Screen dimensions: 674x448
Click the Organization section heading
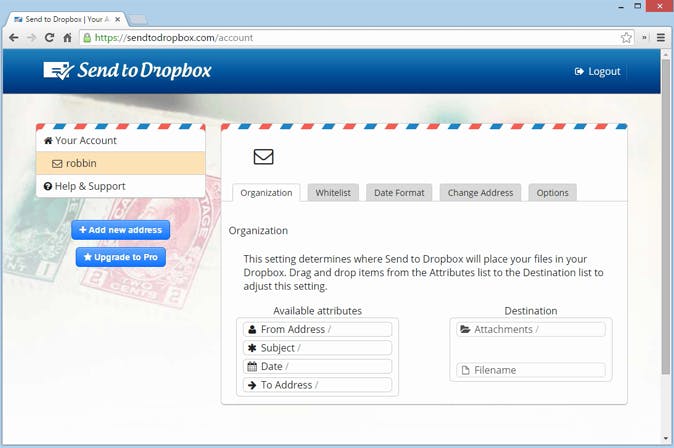258,231
